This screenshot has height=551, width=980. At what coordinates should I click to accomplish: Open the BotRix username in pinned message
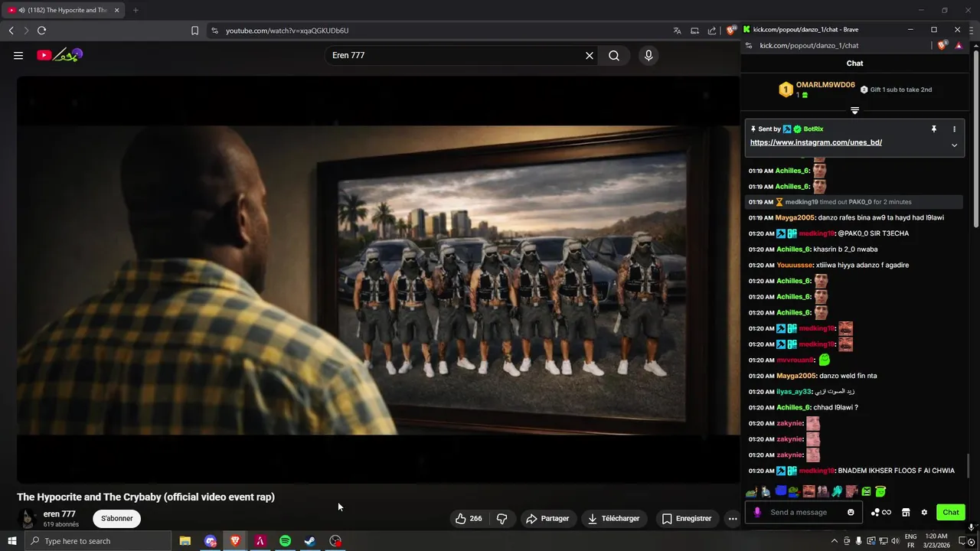[x=813, y=129]
